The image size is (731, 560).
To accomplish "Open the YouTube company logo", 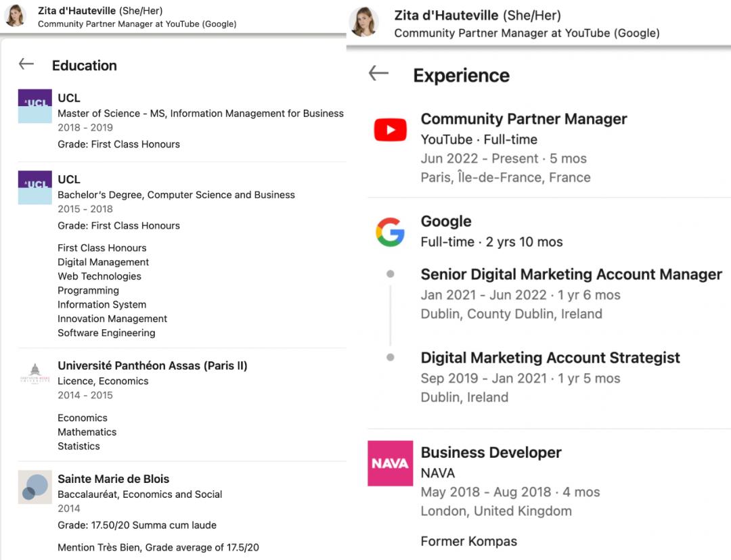I will coord(390,130).
